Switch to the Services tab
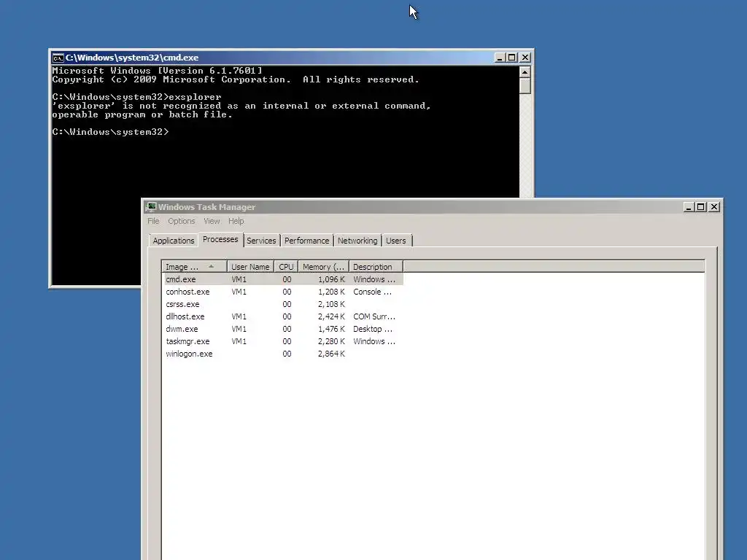This screenshot has width=747, height=560. (261, 241)
